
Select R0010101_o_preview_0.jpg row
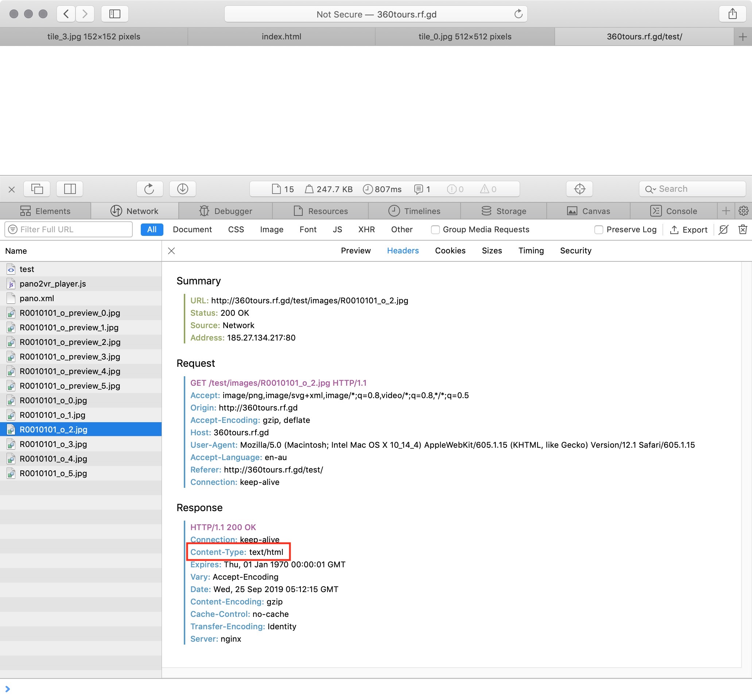point(81,313)
